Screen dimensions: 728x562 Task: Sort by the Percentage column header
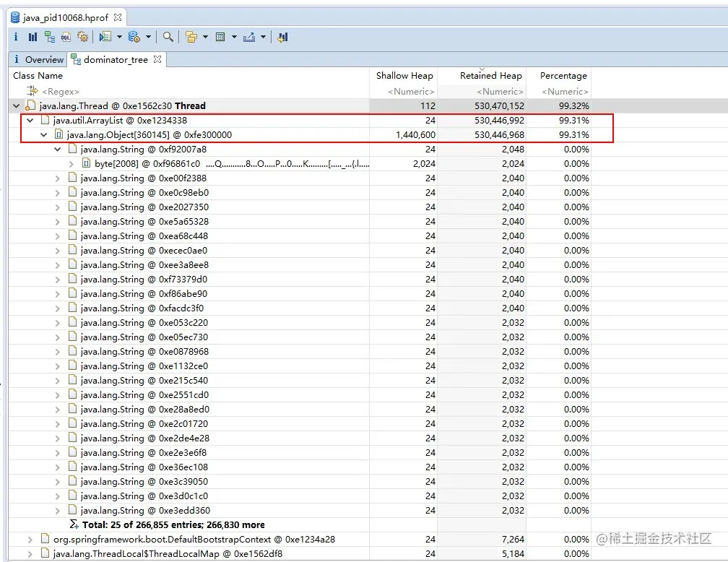pyautogui.click(x=558, y=75)
